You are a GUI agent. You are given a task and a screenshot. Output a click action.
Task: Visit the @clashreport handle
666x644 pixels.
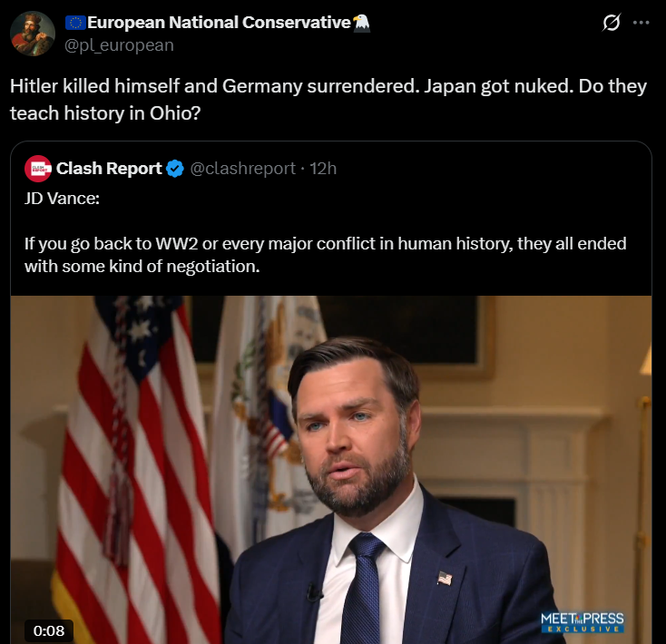point(242,169)
